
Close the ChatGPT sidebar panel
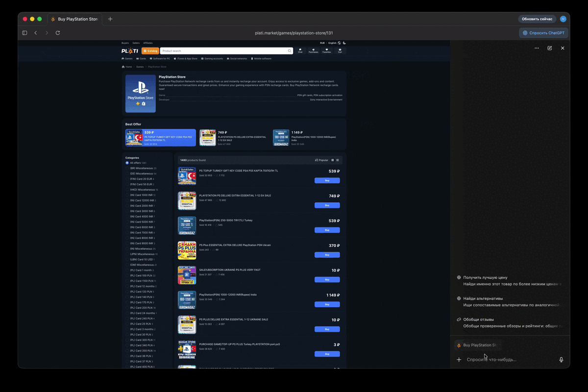pos(563,48)
